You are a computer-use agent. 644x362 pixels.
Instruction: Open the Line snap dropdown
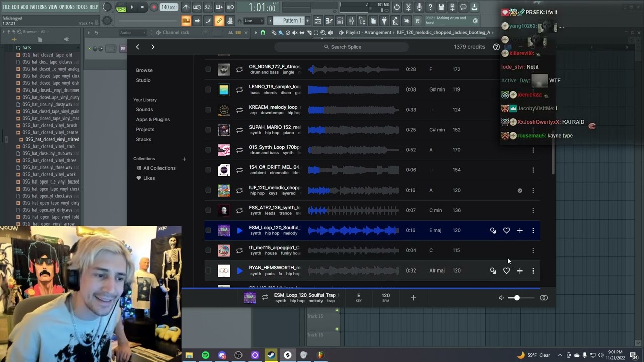(255, 21)
